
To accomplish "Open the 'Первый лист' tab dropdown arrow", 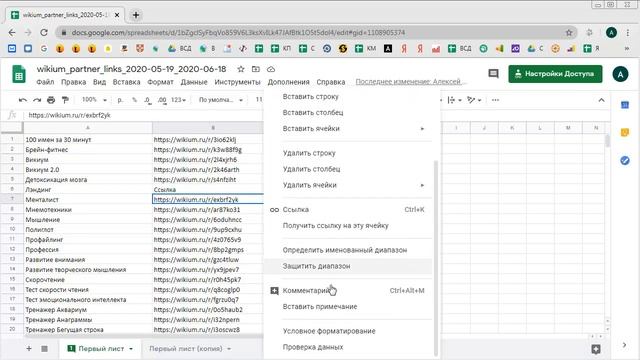I will (x=131, y=349).
